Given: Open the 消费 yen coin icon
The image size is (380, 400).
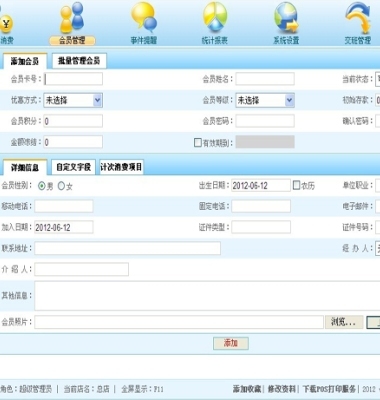Looking at the screenshot, I should [x=6, y=24].
